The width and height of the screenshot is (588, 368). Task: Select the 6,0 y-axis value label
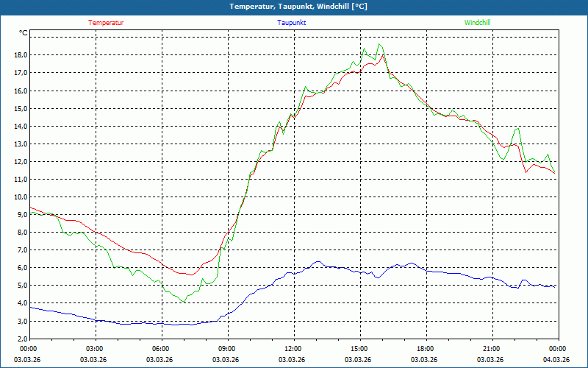tap(21, 268)
